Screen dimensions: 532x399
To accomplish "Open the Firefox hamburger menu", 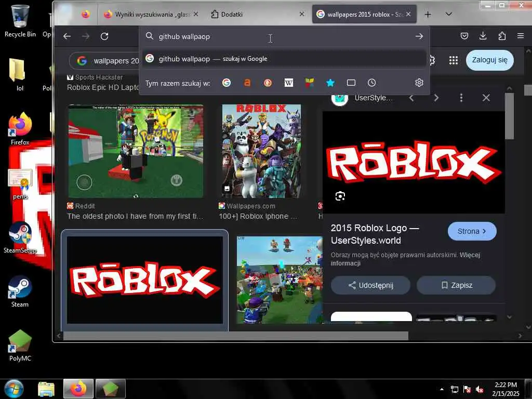I will click(x=520, y=36).
